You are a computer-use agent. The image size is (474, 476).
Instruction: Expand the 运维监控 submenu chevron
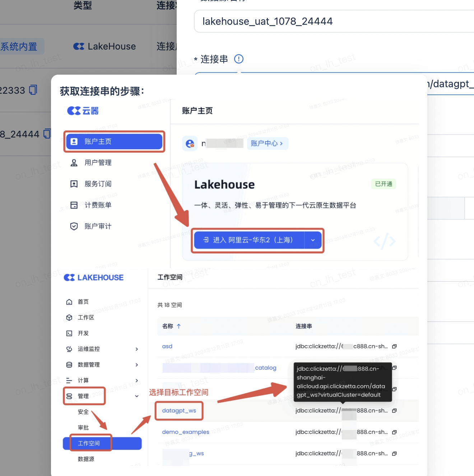(x=137, y=349)
